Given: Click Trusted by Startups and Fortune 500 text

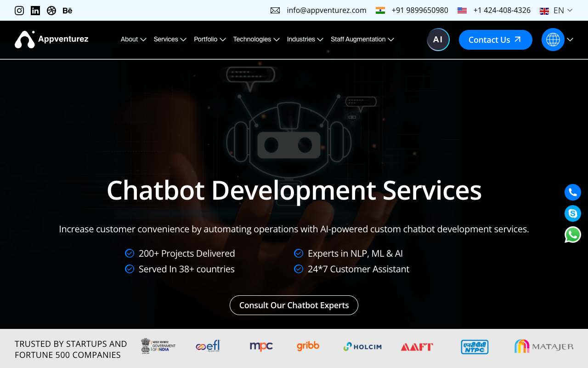Looking at the screenshot, I should 71,349.
